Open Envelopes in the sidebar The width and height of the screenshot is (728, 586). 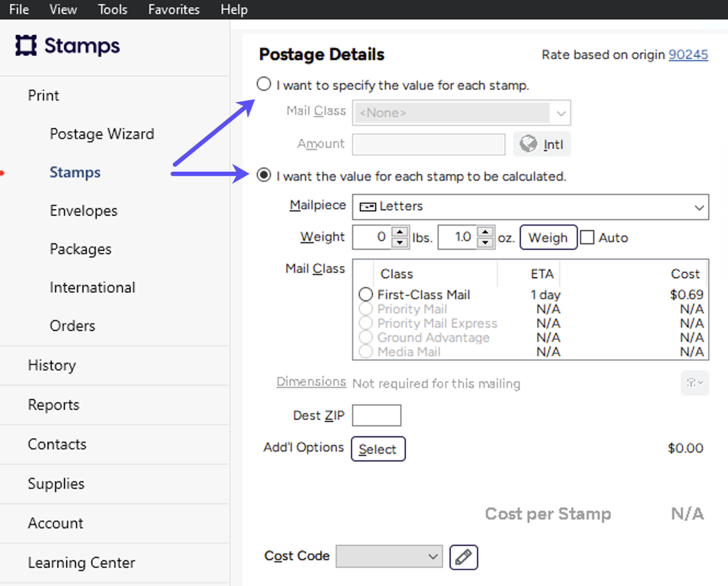(x=83, y=211)
